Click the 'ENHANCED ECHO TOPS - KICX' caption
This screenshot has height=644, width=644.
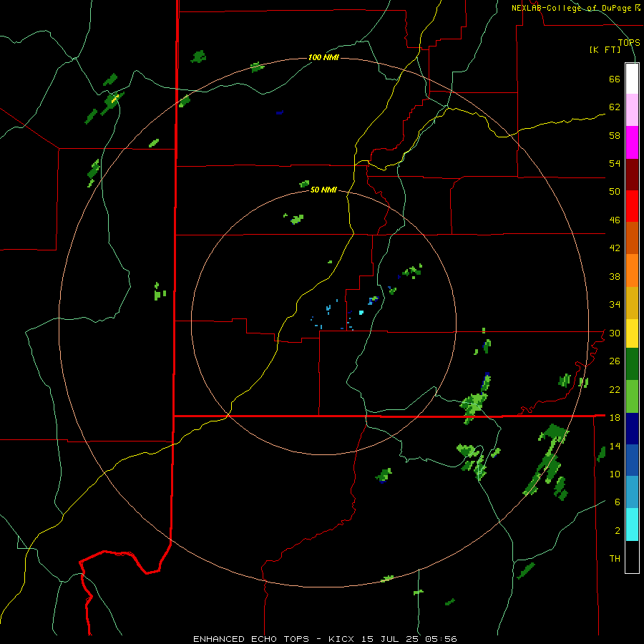coord(273,639)
